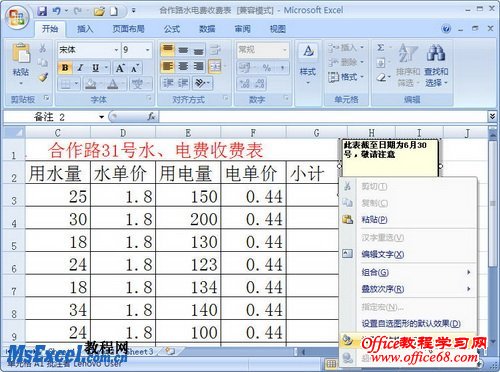The width and height of the screenshot is (500, 372).
Task: Open the 宋体 font name dropdown
Action: point(116,50)
